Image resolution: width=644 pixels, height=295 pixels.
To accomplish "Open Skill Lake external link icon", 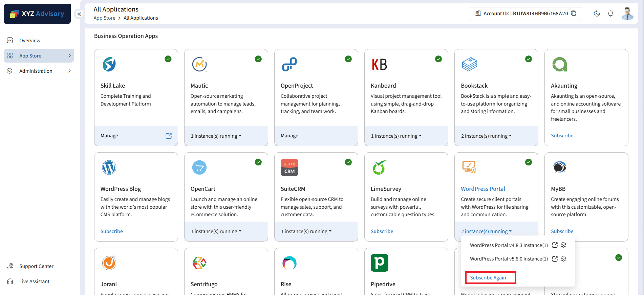I will click(x=169, y=136).
